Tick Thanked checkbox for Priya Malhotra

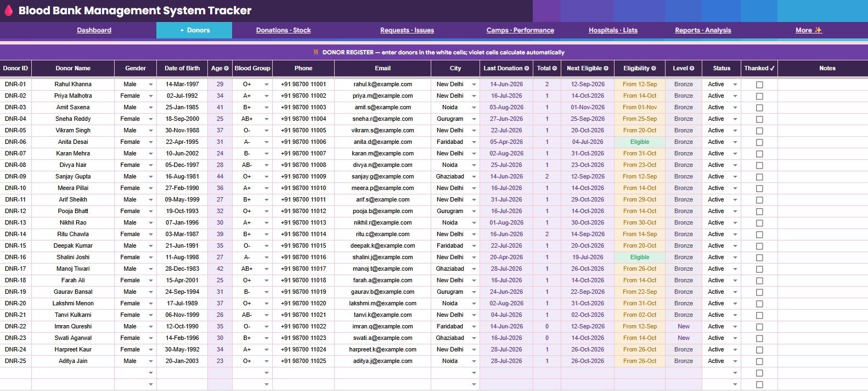pos(759,96)
